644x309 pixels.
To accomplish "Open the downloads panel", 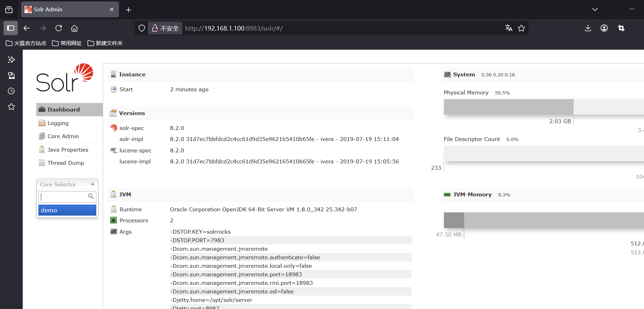I will click(x=588, y=28).
